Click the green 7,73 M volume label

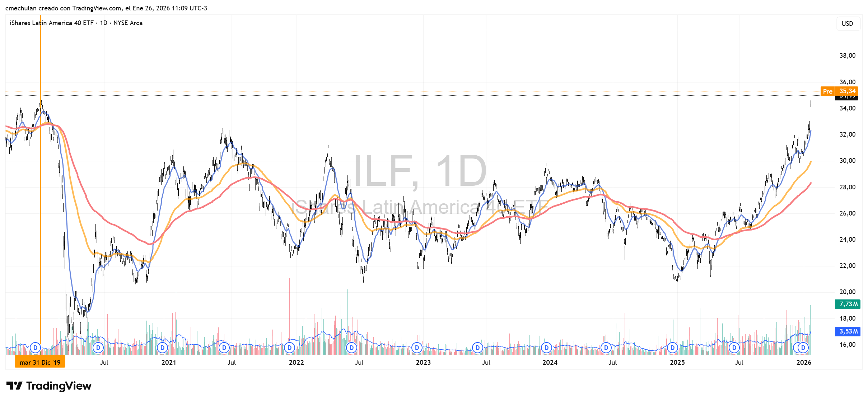(848, 304)
